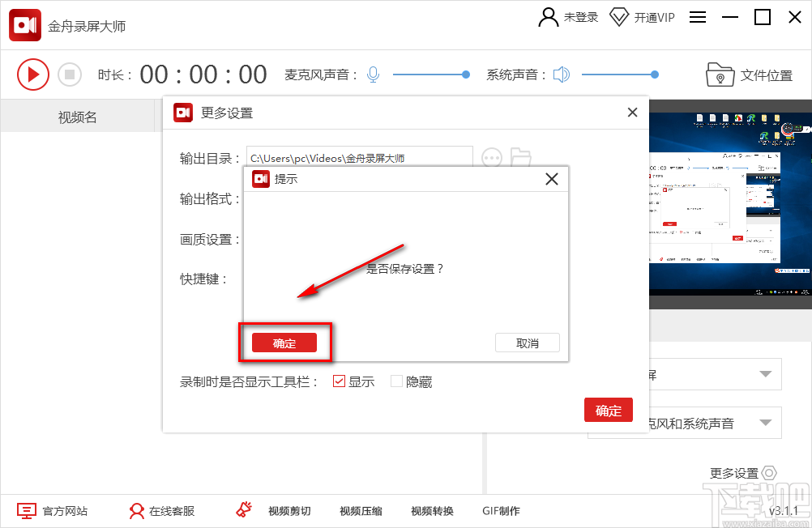Open the GIF制作 tool
Screen dimensions: 812x528
501,511
